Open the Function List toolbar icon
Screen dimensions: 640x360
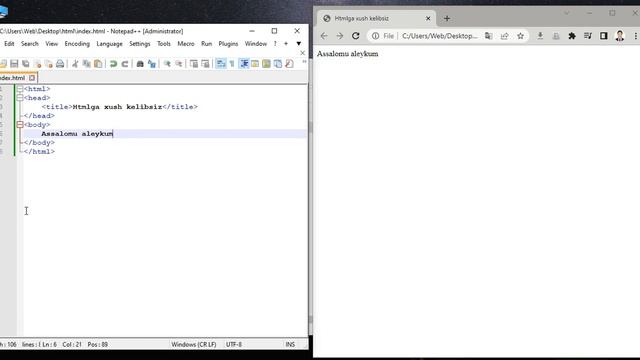[289, 64]
